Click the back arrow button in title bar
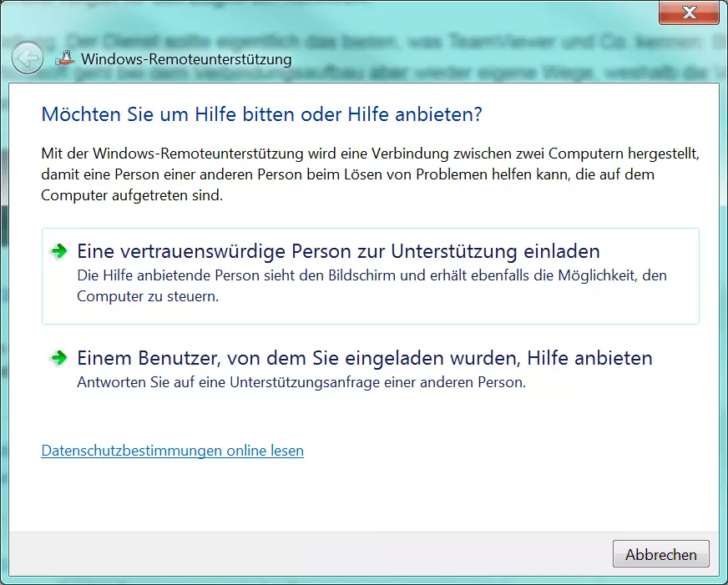728x585 pixels. coord(28,58)
